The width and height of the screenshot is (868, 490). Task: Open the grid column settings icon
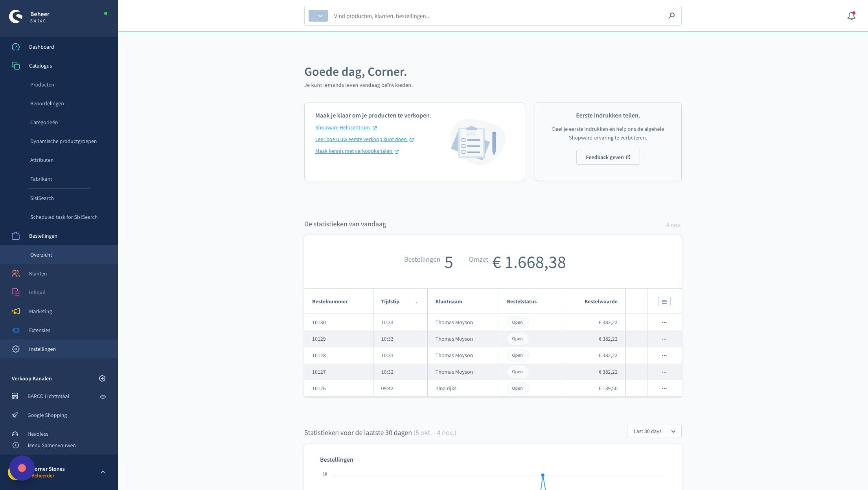point(664,301)
